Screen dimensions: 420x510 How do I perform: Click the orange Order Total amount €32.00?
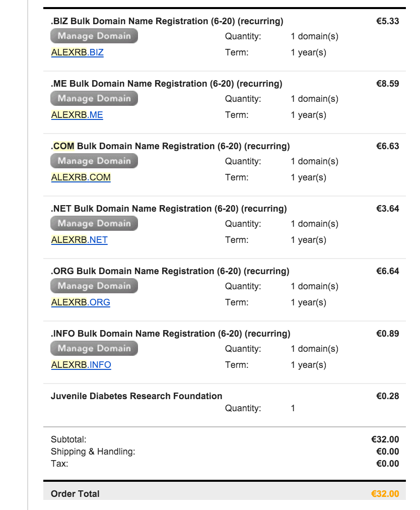tap(385, 494)
